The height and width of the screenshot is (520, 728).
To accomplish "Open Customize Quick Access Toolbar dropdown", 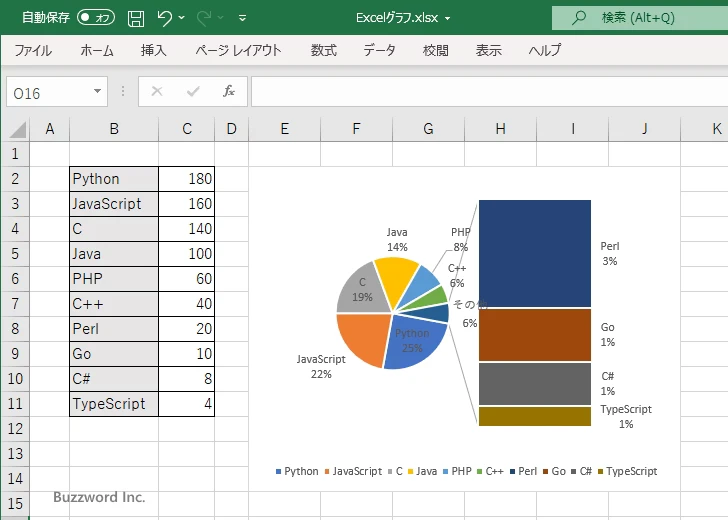I will pyautogui.click(x=242, y=18).
